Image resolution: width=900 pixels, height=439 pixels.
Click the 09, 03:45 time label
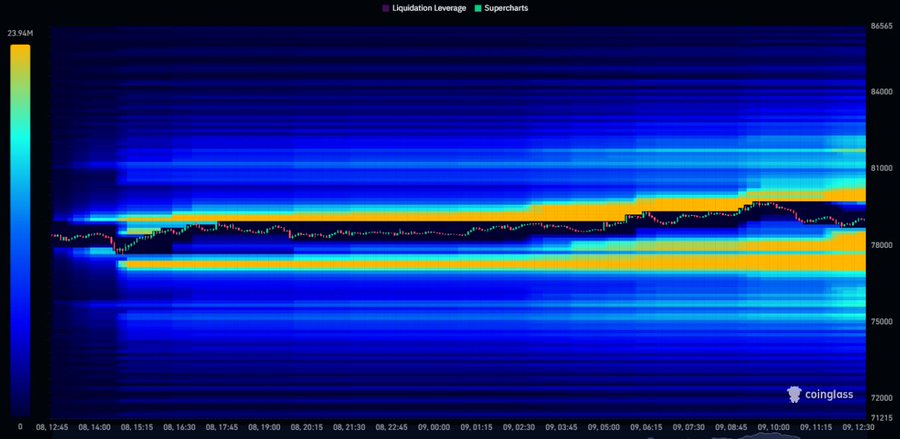tap(561, 428)
